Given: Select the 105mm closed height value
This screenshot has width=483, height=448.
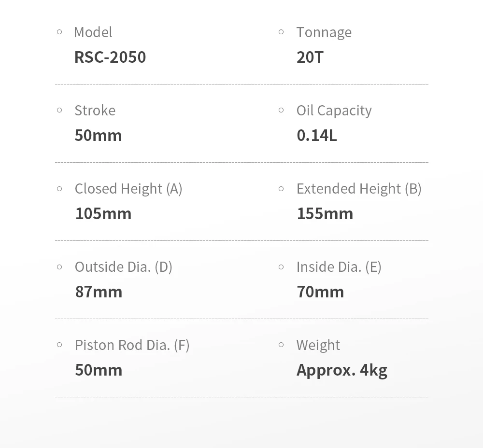Looking at the screenshot, I should (x=103, y=214).
